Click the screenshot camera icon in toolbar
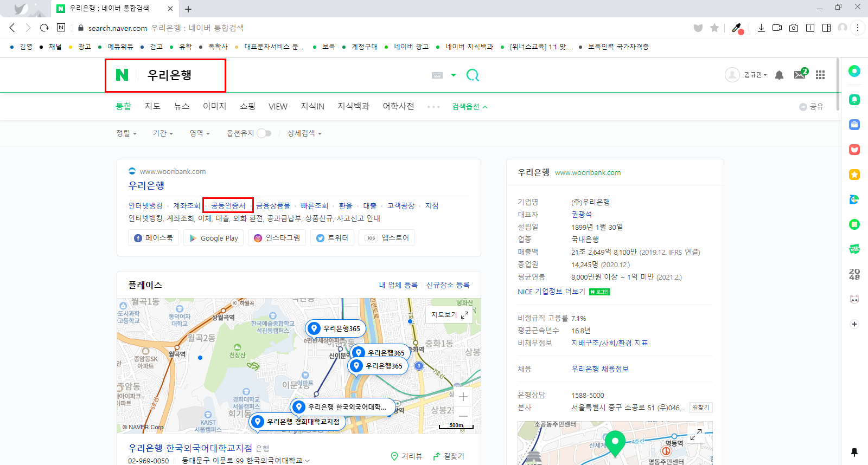Viewport: 868px width, 465px height. (x=794, y=28)
